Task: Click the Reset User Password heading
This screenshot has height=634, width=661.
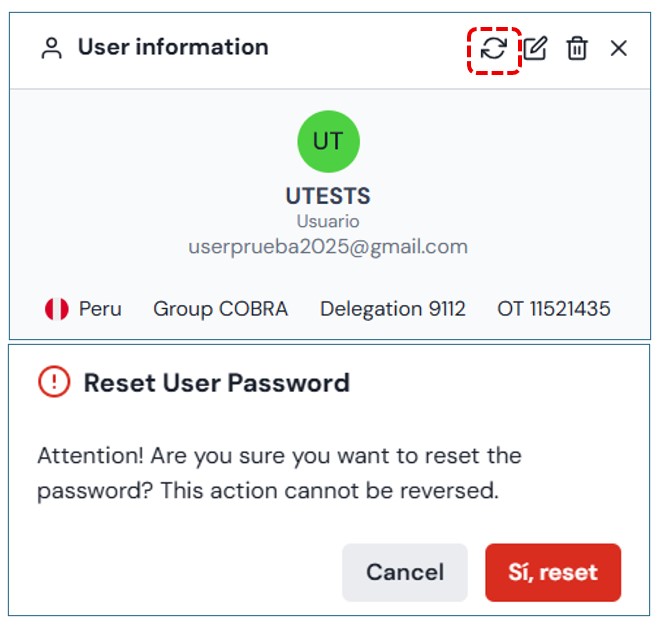Action: 216,383
